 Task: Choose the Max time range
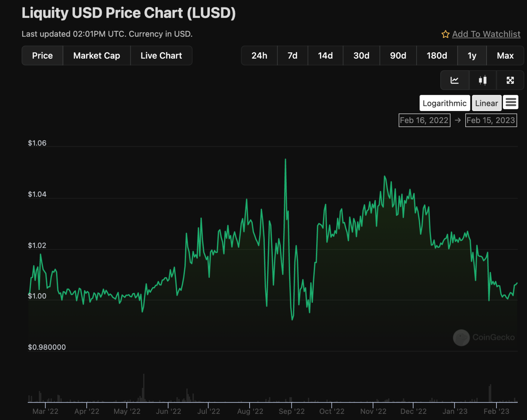(x=505, y=55)
